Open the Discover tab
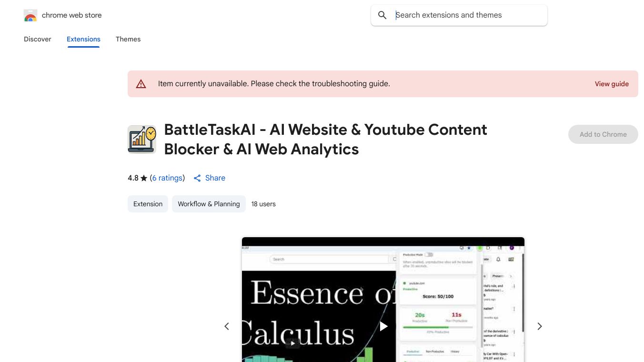The height and width of the screenshot is (362, 644). coord(38,39)
